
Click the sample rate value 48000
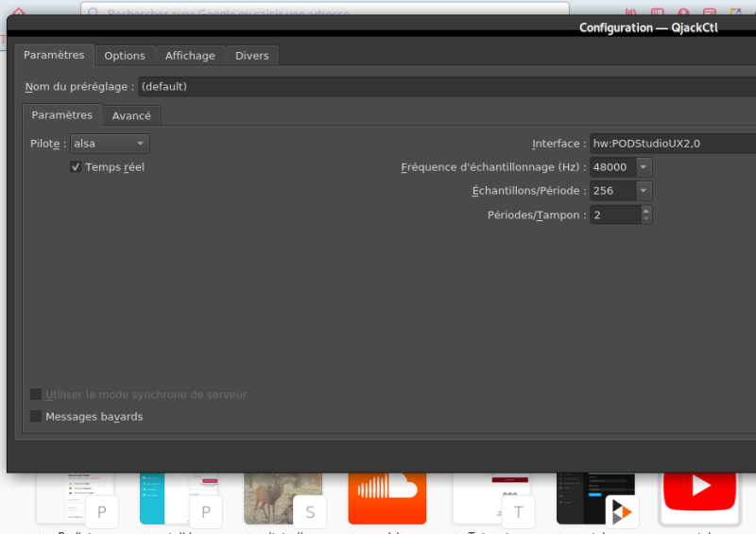(612, 167)
